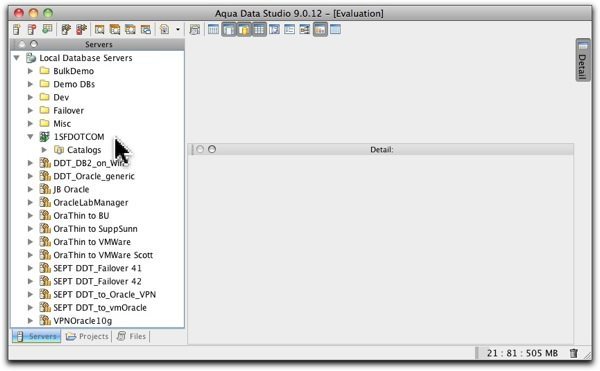
Task: Select OraThin to BU server
Action: tap(81, 216)
